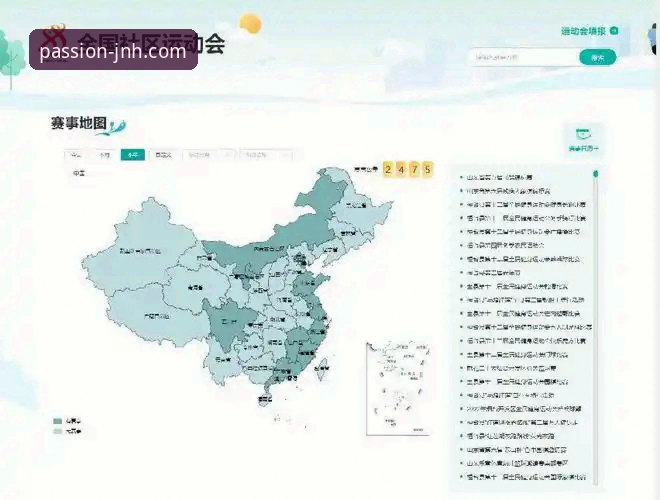Select the first time filter tab
Image resolution: width=660 pixels, height=500 pixels.
tap(76, 155)
